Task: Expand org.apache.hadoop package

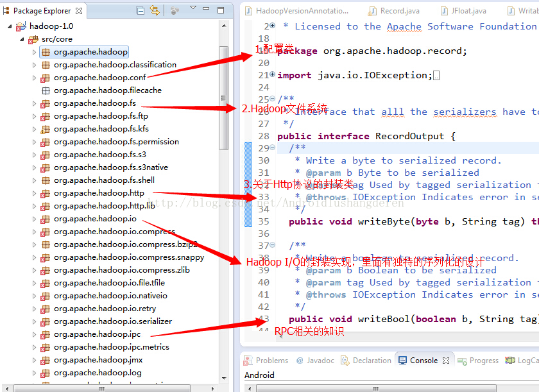Action: [34, 52]
